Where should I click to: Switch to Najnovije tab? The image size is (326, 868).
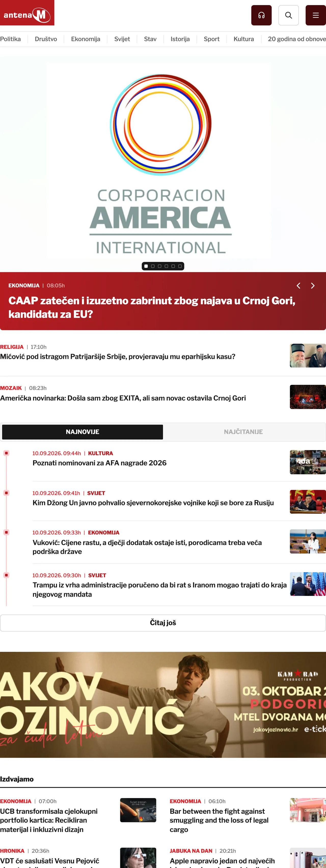[82, 432]
